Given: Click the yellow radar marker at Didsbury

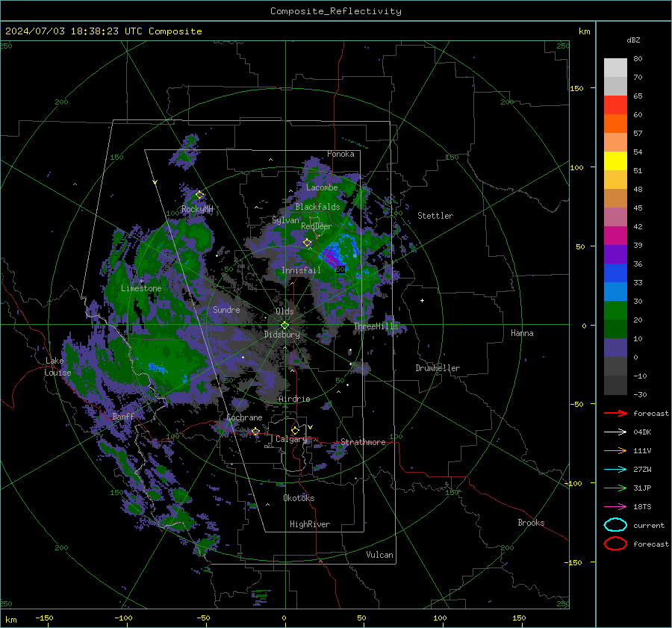Looking at the screenshot, I should point(284,326).
